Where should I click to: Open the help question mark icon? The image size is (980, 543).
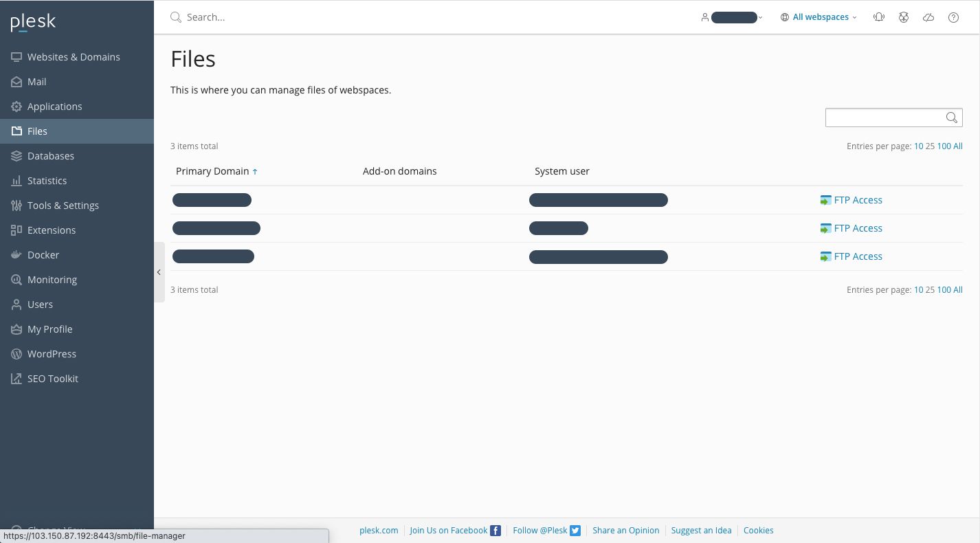pos(953,17)
